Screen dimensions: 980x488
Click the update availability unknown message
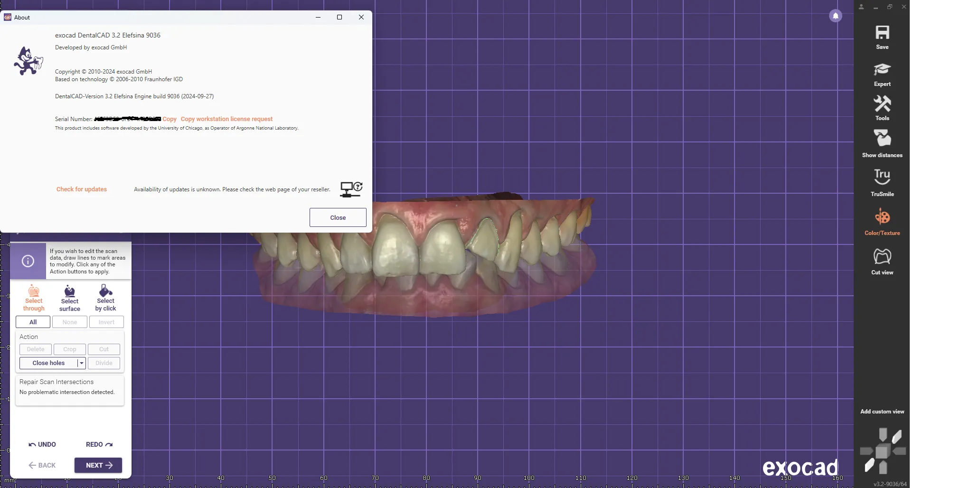pos(232,189)
